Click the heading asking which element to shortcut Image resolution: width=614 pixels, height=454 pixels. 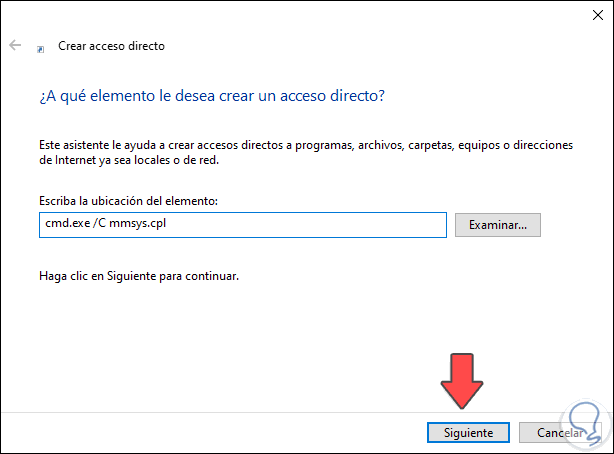(x=210, y=96)
